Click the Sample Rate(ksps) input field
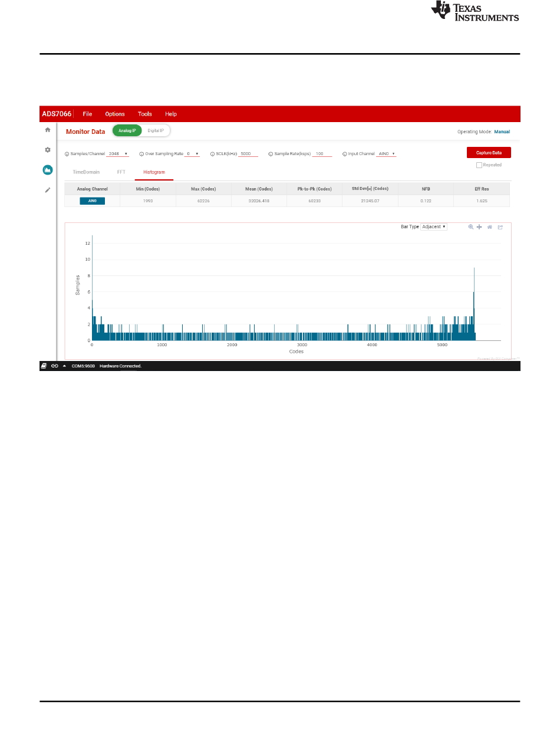Image resolution: width=560 pixels, height=732 pixels. [322, 154]
